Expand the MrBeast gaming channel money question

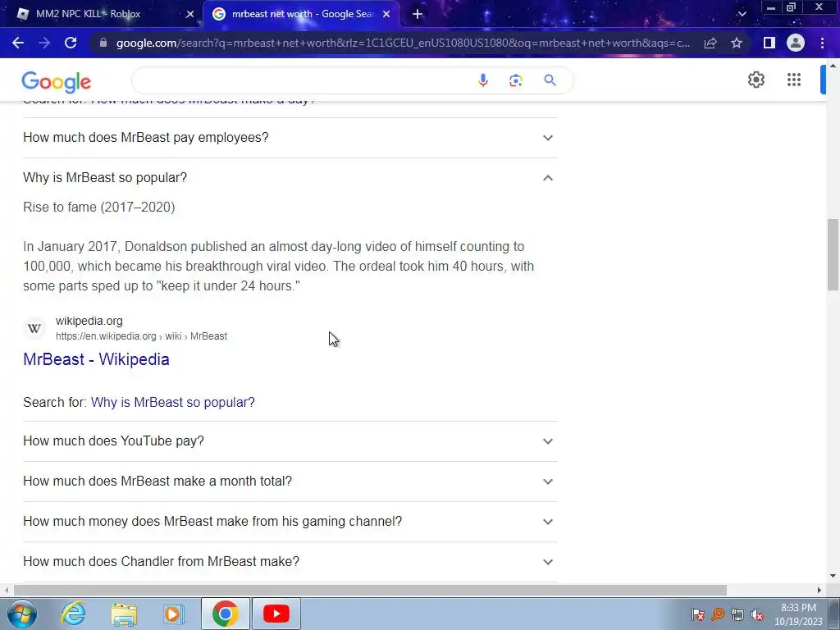[290, 521]
